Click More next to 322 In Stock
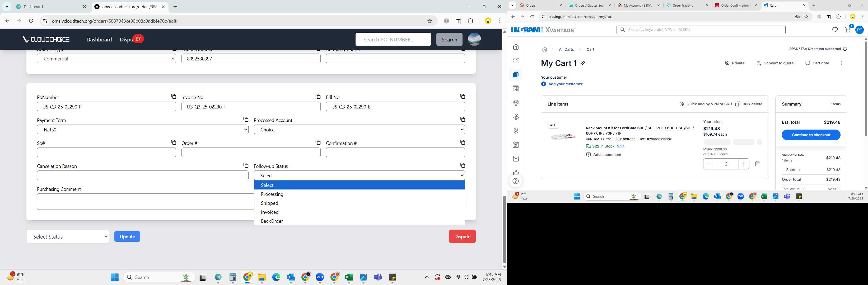868x285 pixels. click(x=620, y=146)
